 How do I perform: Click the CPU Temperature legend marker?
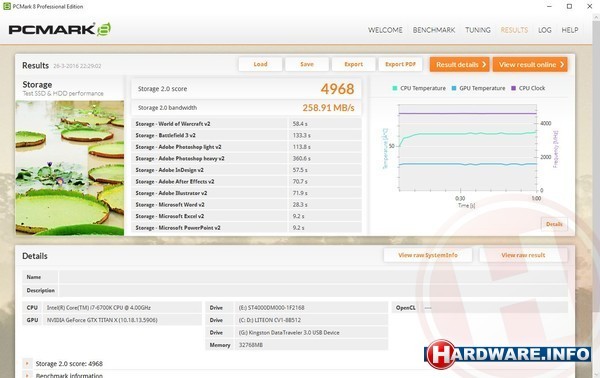click(395, 88)
